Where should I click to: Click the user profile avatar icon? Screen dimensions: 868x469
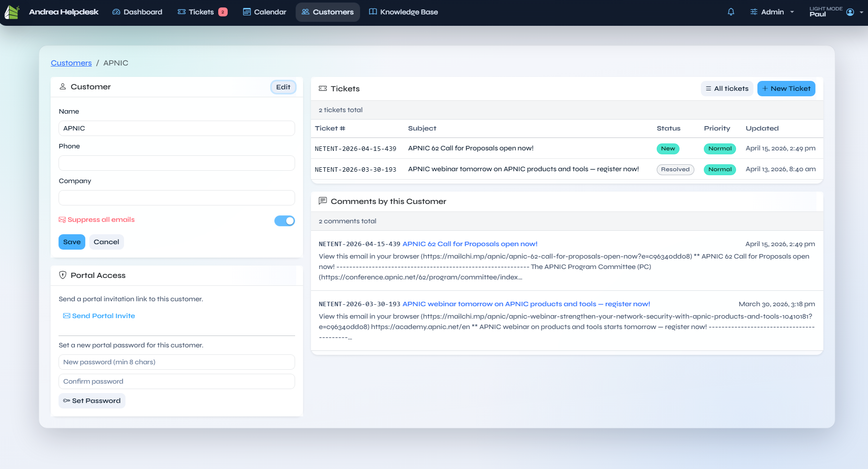850,12
